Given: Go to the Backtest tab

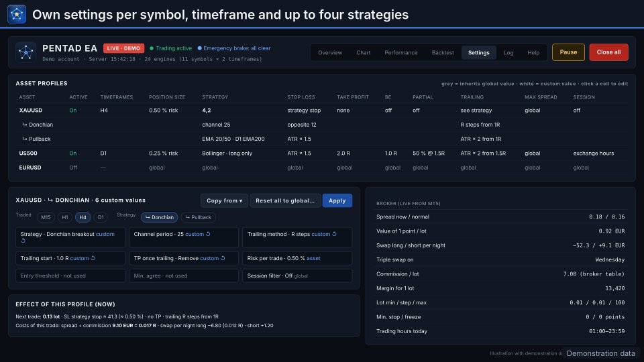Looking at the screenshot, I should tap(443, 52).
